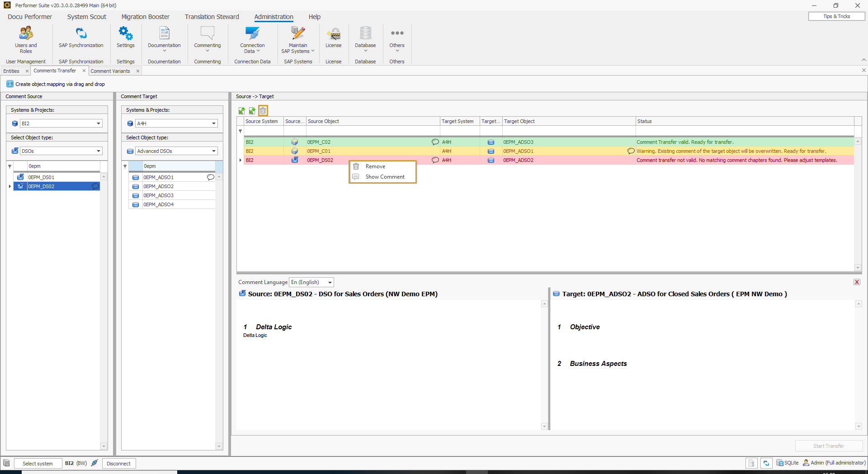Toggle the filter funnel above the 0epm source tree
The height and width of the screenshot is (474, 868).
coord(9,166)
